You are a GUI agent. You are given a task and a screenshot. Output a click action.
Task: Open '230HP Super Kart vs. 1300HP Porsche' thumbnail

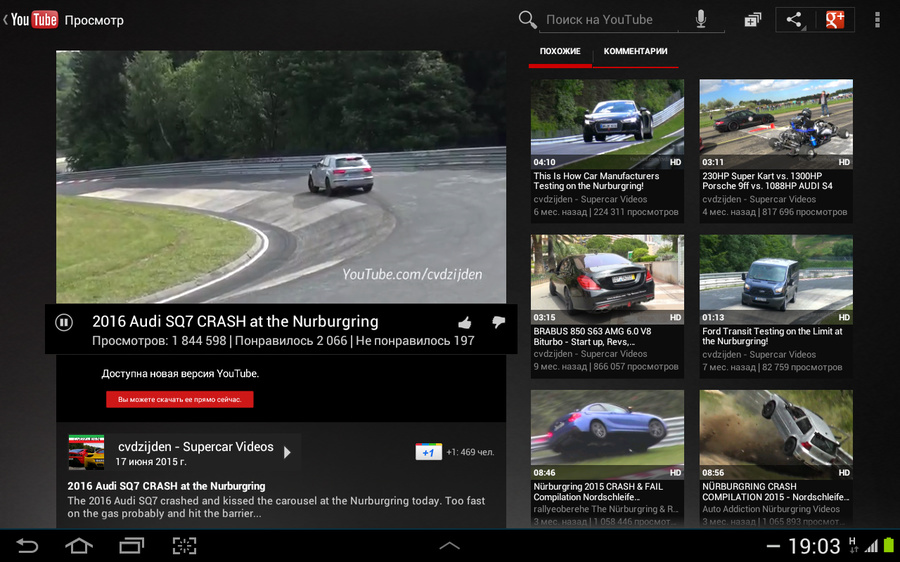tap(776, 123)
